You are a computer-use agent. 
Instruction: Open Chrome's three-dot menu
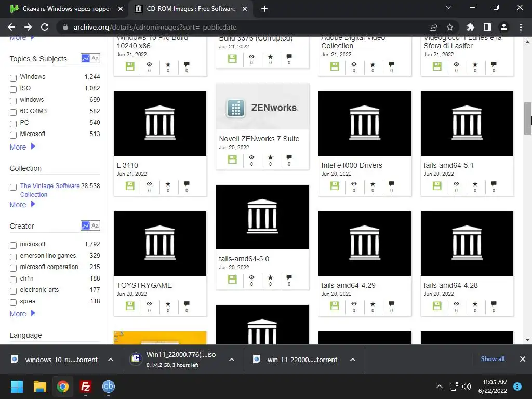coord(521,27)
